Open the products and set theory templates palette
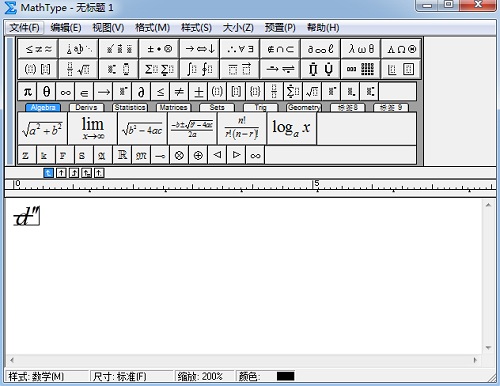 pos(321,69)
